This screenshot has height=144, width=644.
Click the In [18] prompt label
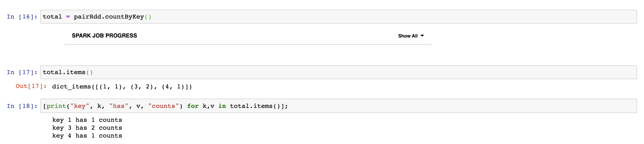tap(22, 106)
